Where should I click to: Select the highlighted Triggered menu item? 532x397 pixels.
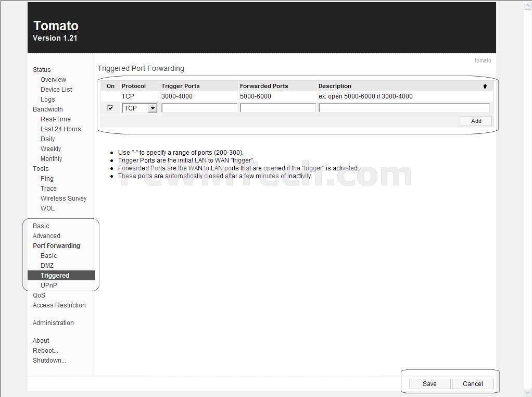click(x=61, y=276)
